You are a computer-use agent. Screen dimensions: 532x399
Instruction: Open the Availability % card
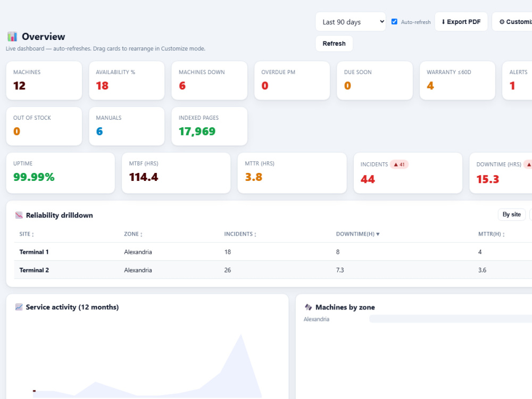click(127, 80)
